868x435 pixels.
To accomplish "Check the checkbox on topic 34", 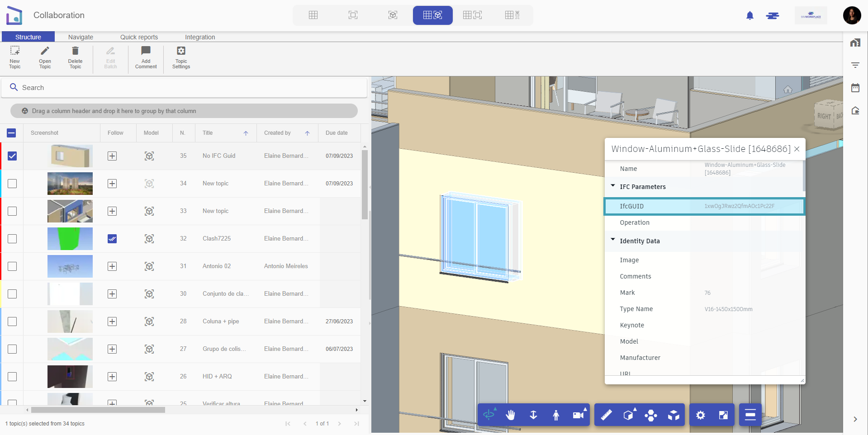I will click(x=12, y=184).
